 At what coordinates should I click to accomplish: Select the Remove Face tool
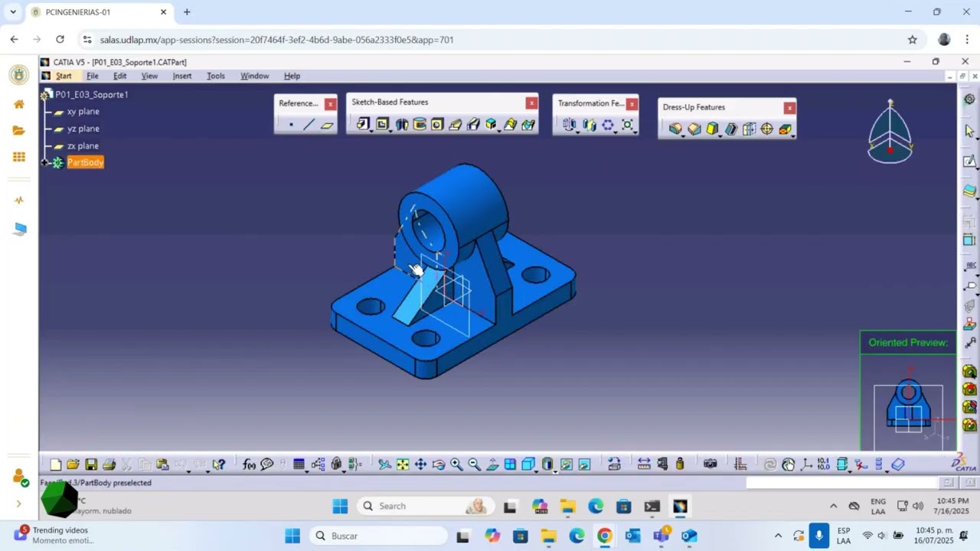[785, 129]
